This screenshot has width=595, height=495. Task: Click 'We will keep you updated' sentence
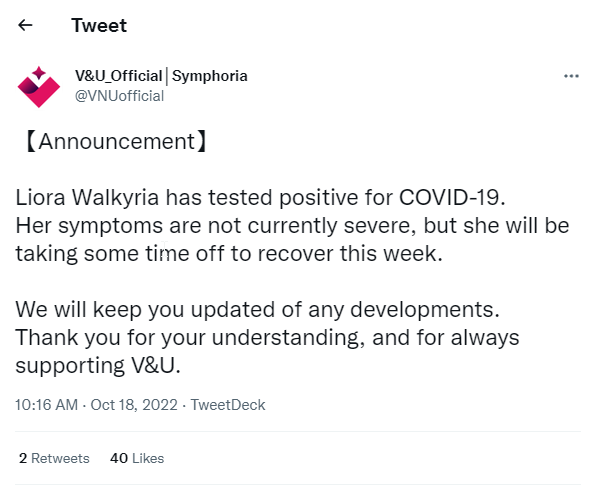point(257,309)
